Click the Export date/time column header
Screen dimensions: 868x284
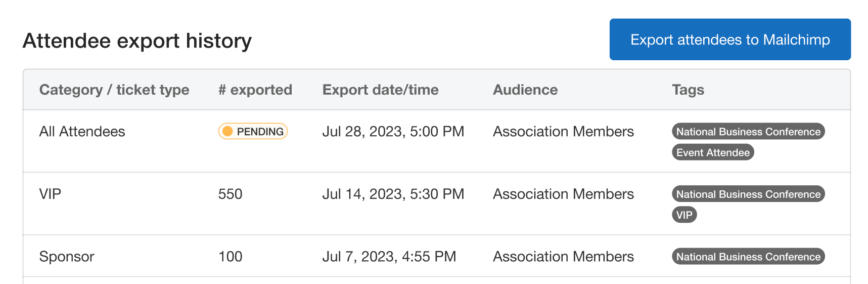point(380,90)
